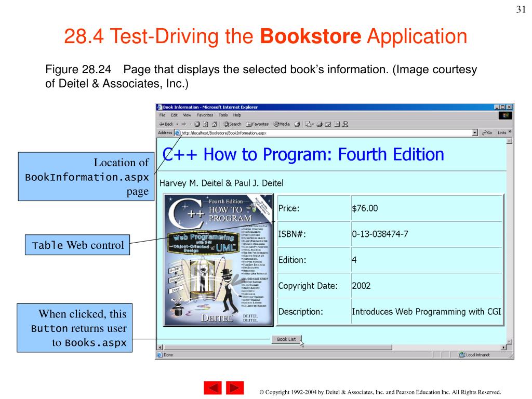Click the Mail icon in the toolbar

(x=309, y=124)
